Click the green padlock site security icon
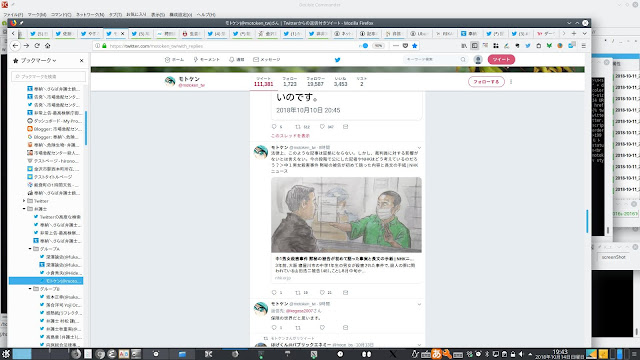Image resolution: width=640 pixels, height=360 pixels. pos(104,46)
